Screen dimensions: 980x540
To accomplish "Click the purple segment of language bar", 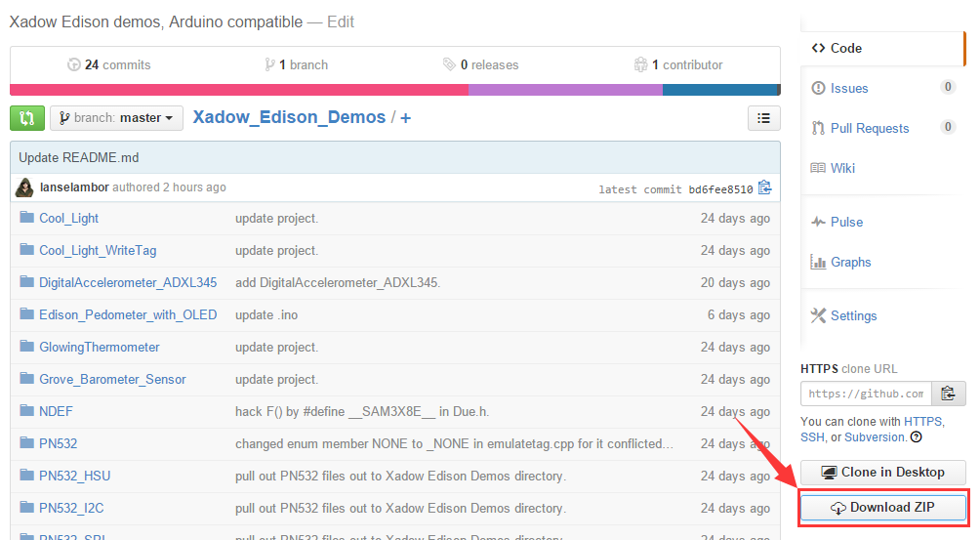I will pyautogui.click(x=565, y=90).
